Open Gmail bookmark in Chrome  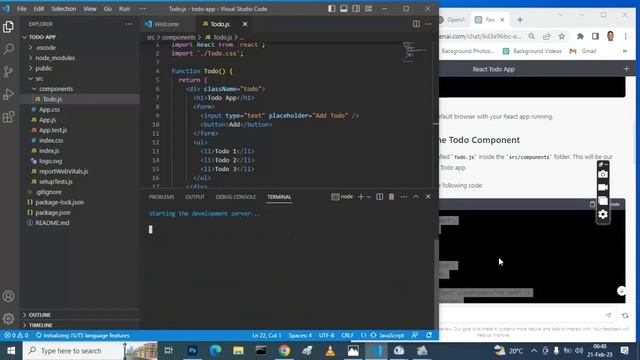pyautogui.click(x=583, y=51)
